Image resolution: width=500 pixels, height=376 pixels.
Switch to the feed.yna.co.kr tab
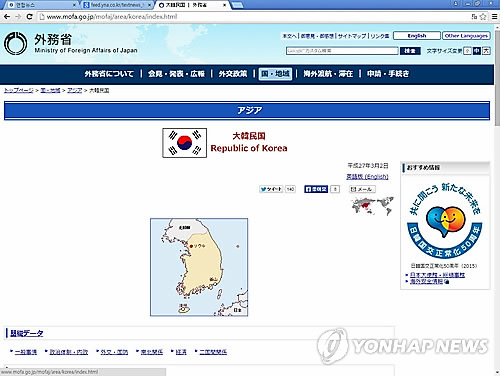click(x=118, y=5)
